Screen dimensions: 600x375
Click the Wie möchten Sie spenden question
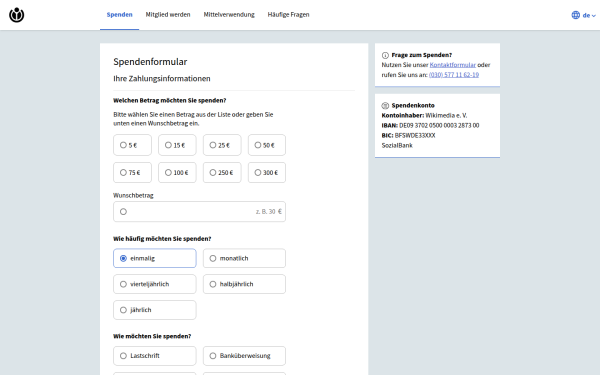152,336
